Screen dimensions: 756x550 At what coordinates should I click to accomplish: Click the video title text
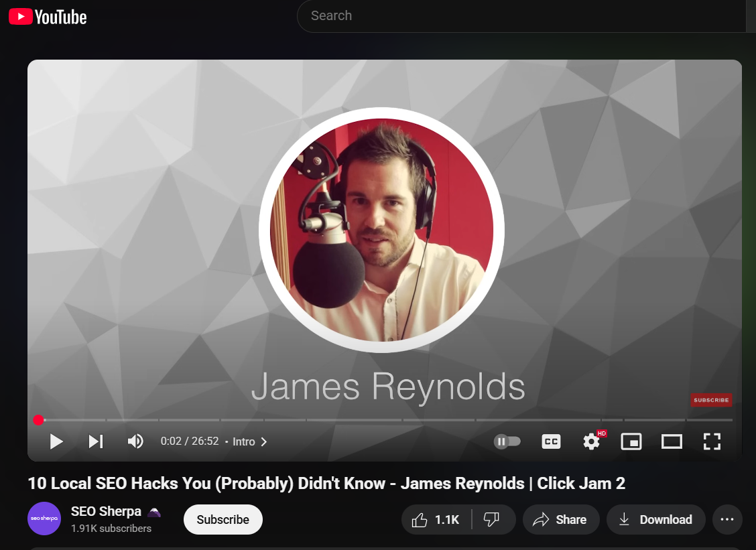click(x=326, y=484)
